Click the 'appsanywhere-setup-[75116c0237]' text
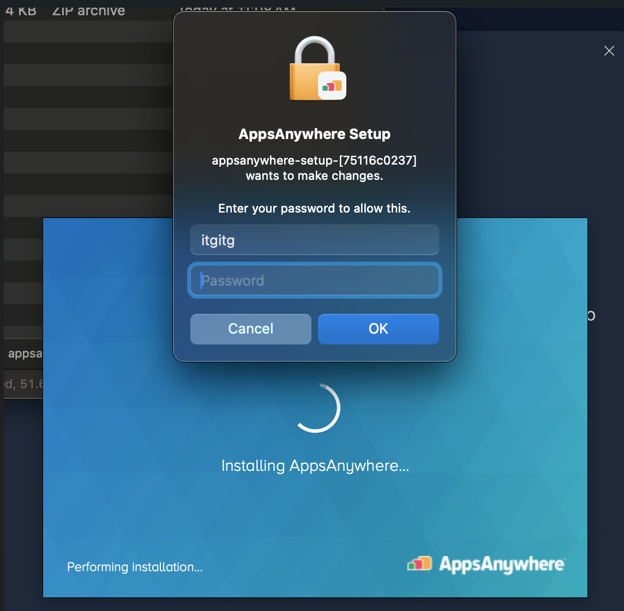 pos(314,160)
